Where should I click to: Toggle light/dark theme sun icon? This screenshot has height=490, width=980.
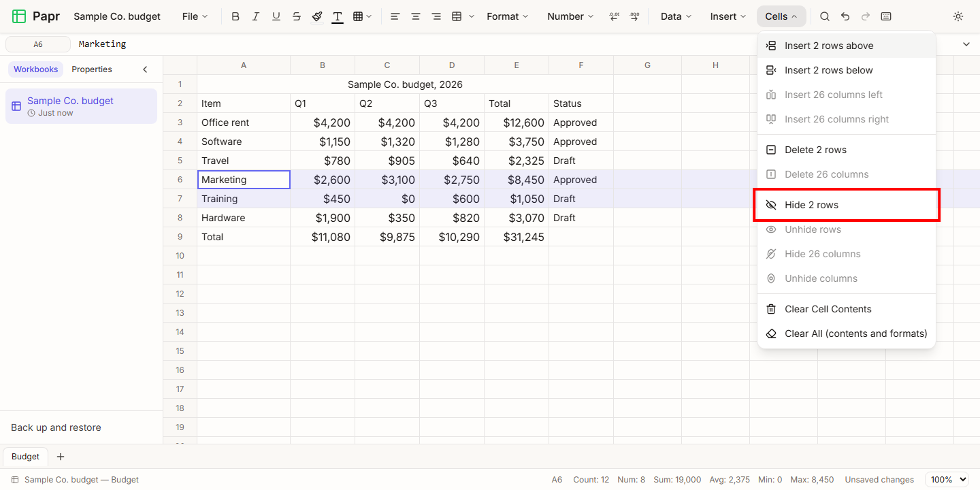click(x=958, y=16)
